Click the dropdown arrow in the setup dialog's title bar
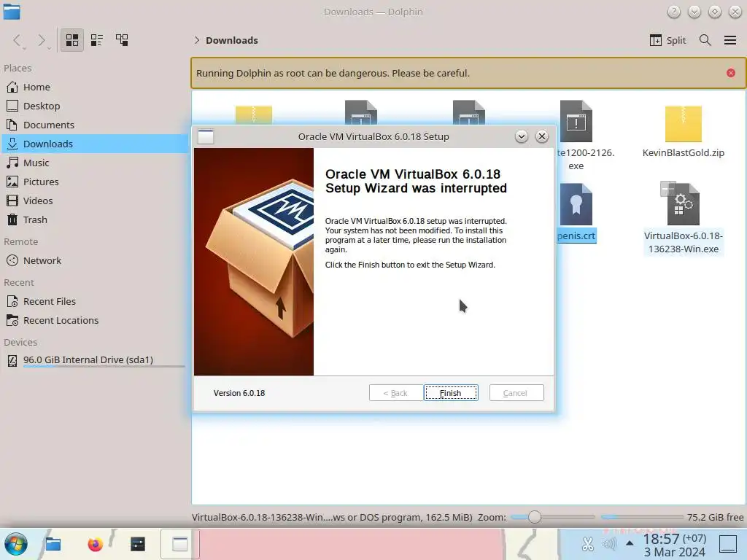 coord(521,136)
